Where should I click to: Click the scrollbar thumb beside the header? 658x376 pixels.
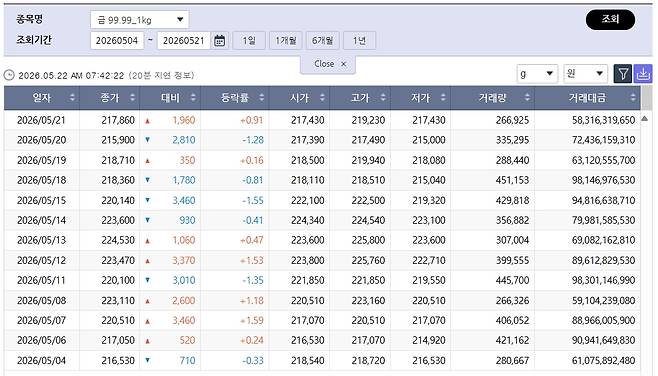pyautogui.click(x=647, y=98)
